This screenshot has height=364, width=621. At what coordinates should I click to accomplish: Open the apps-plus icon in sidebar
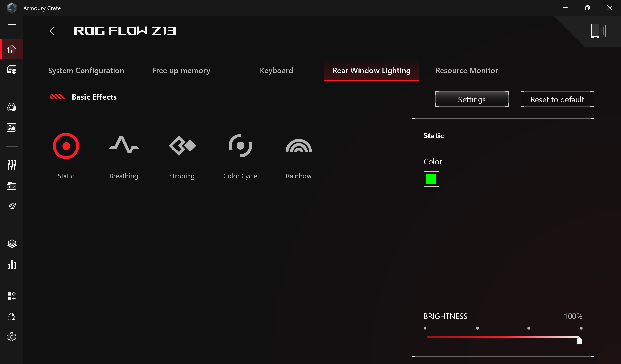12,296
